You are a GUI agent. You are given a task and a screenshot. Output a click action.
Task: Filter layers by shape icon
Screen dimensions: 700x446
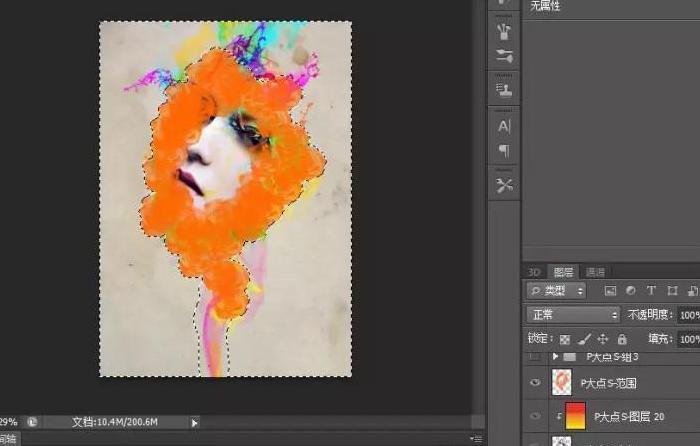point(672,291)
